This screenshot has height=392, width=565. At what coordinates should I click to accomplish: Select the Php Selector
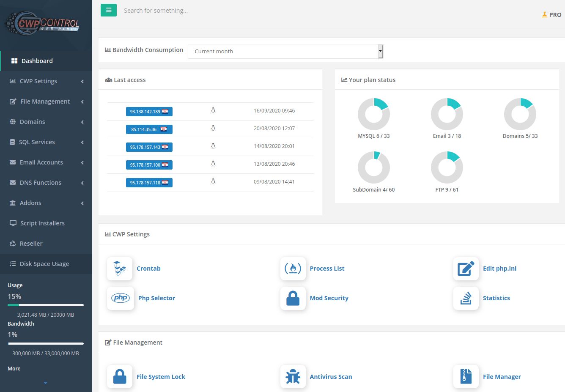tap(156, 298)
